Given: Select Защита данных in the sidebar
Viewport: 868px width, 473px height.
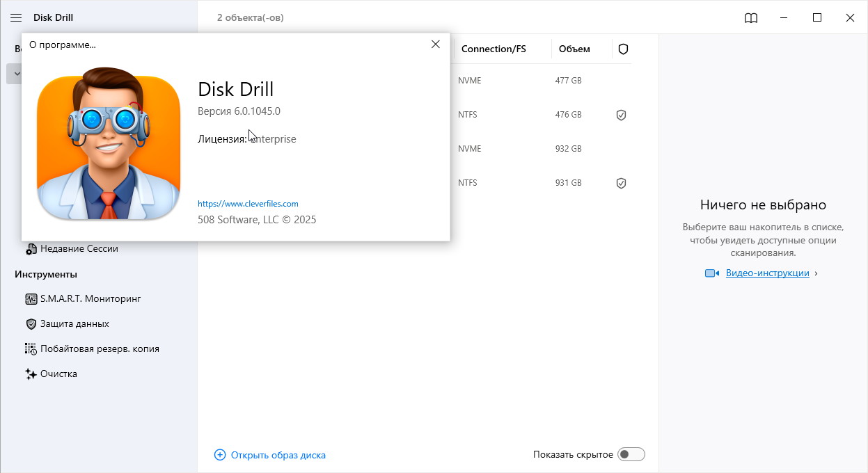Looking at the screenshot, I should click(74, 323).
